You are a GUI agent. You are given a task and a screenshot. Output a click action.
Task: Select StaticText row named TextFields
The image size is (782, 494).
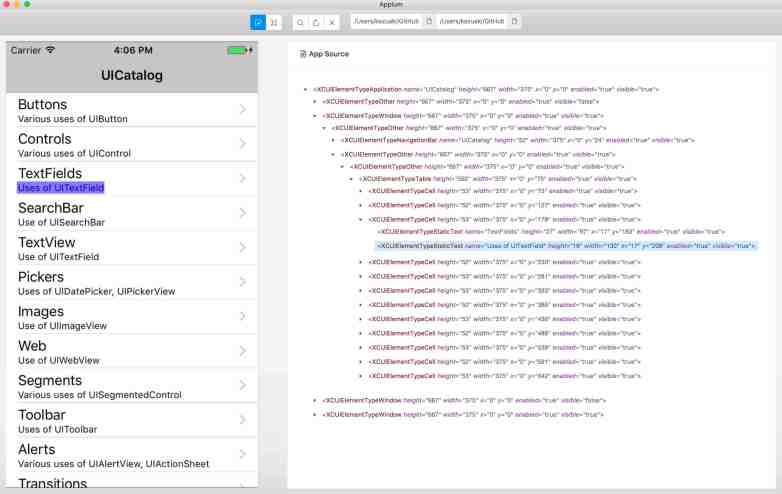551,232
